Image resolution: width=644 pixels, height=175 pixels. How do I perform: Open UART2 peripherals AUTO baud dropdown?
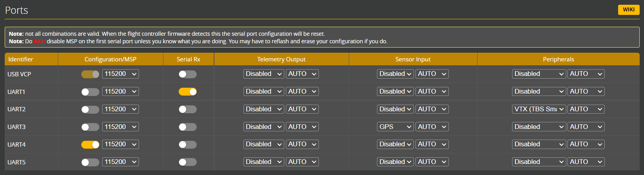pos(585,109)
